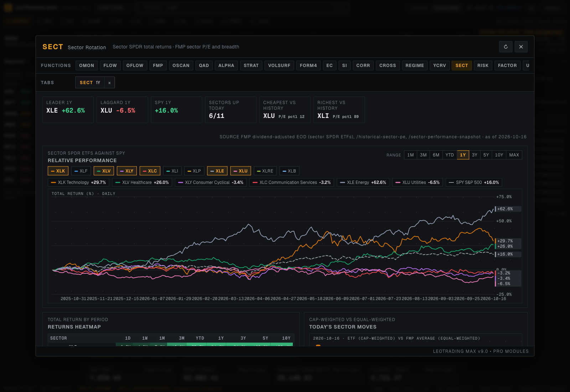Open the OSCAN function
This screenshot has height=392, width=570.
[181, 66]
